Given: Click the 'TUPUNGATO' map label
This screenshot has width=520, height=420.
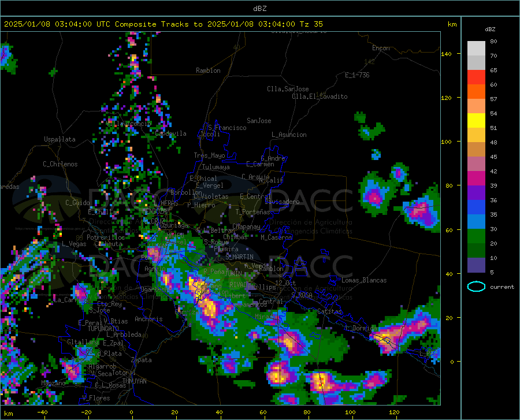Looking at the screenshot, I should (x=103, y=329).
